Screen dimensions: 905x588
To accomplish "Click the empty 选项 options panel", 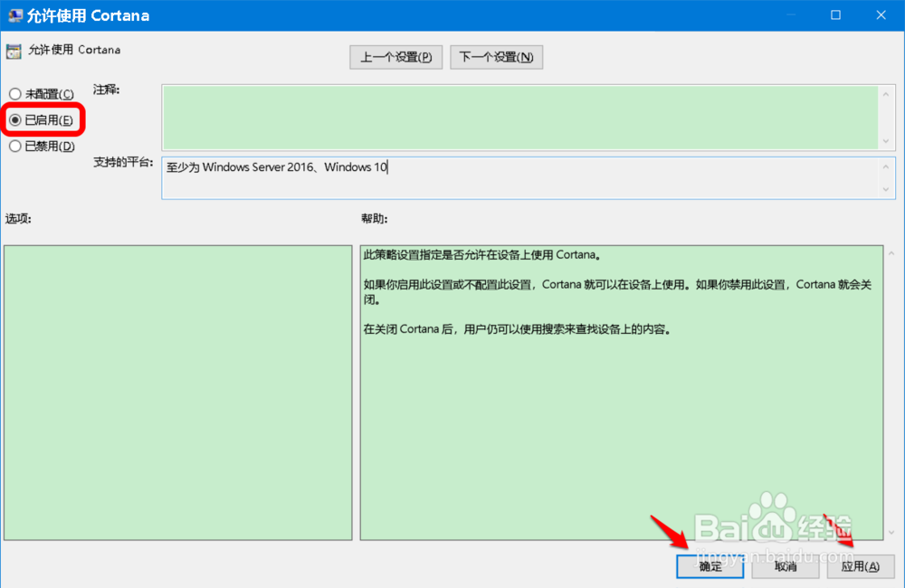I will pos(177,393).
